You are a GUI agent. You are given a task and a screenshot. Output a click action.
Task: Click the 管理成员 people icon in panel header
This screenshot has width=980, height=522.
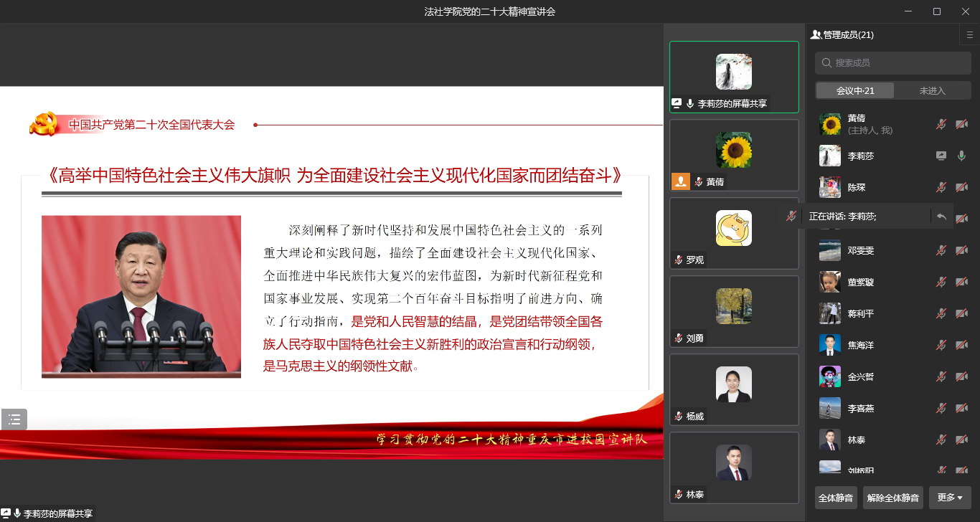tap(816, 34)
